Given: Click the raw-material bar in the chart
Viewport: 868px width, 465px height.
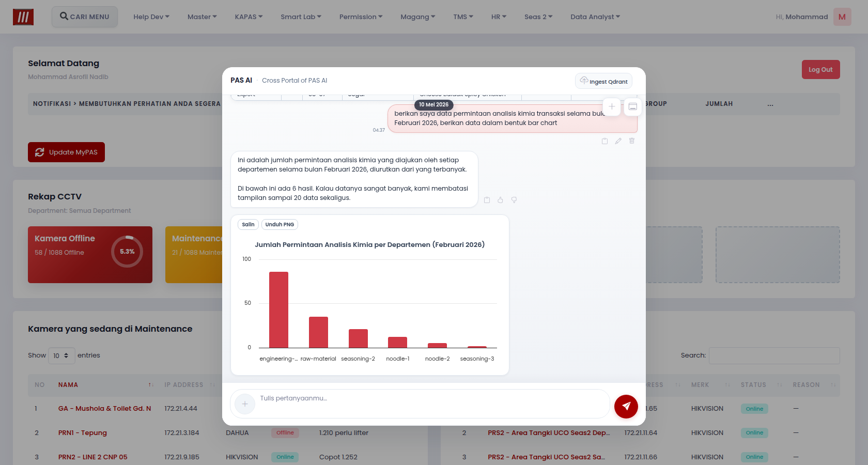Looking at the screenshot, I should click(318, 332).
